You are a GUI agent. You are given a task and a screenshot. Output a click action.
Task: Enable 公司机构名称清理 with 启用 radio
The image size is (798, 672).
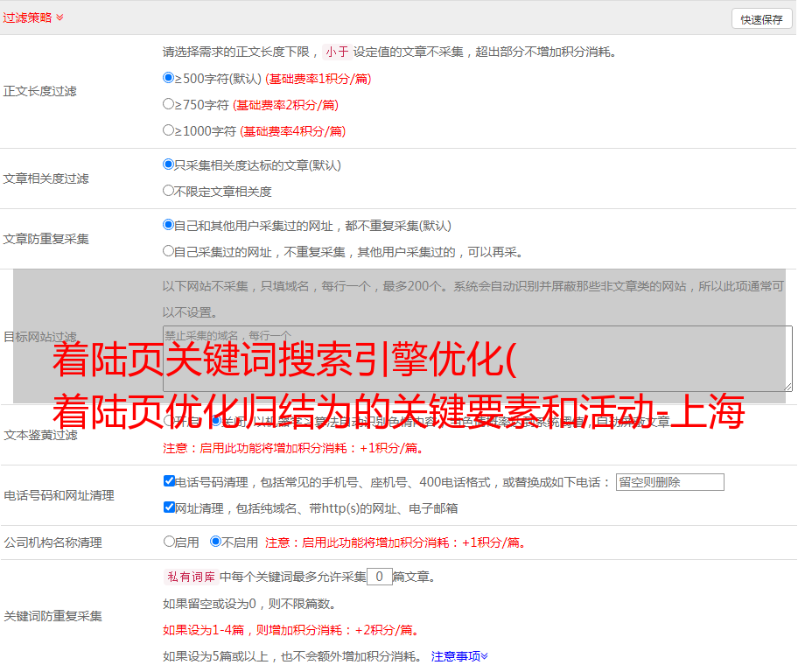click(169, 542)
